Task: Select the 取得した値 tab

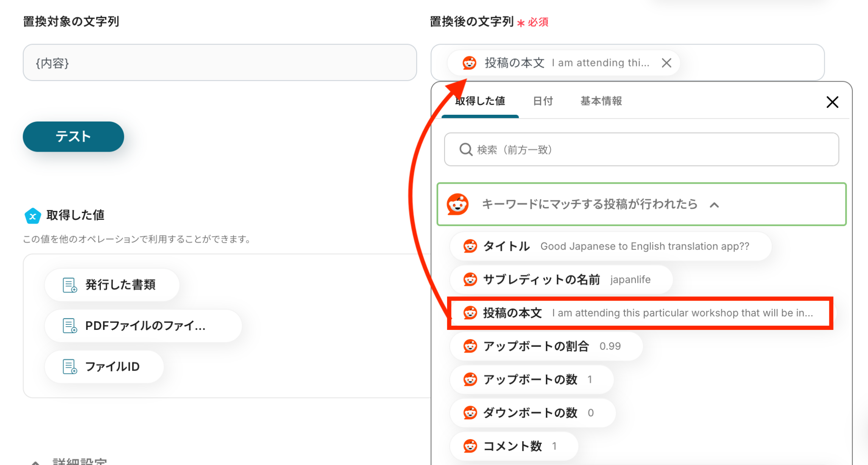Action: 480,101
